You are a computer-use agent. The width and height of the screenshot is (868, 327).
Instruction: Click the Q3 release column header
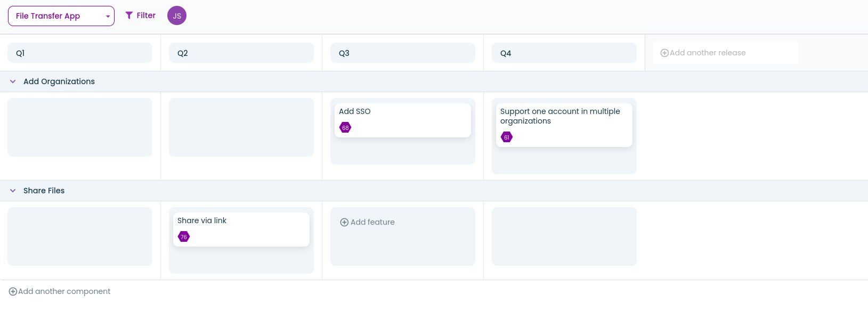[403, 53]
